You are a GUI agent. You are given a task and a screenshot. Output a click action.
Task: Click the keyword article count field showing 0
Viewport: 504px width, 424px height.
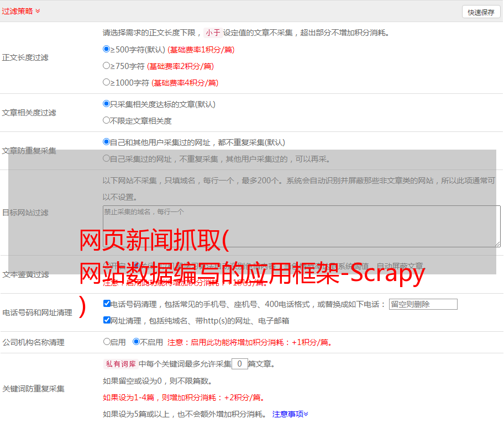pyautogui.click(x=239, y=364)
